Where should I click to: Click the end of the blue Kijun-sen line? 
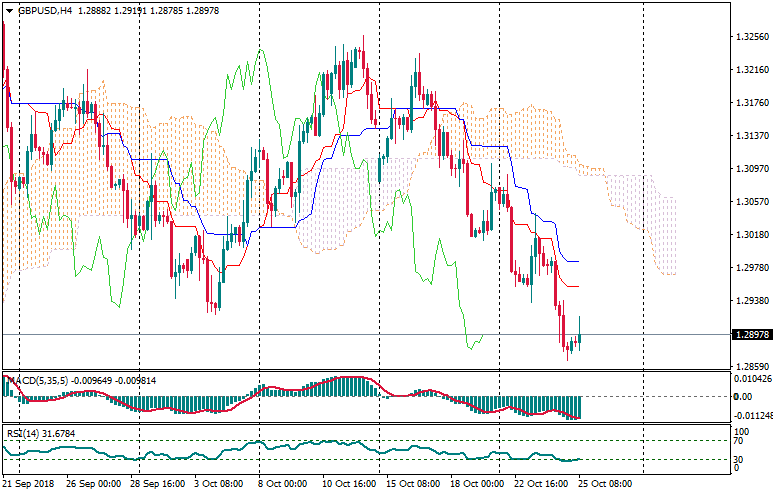(578, 262)
